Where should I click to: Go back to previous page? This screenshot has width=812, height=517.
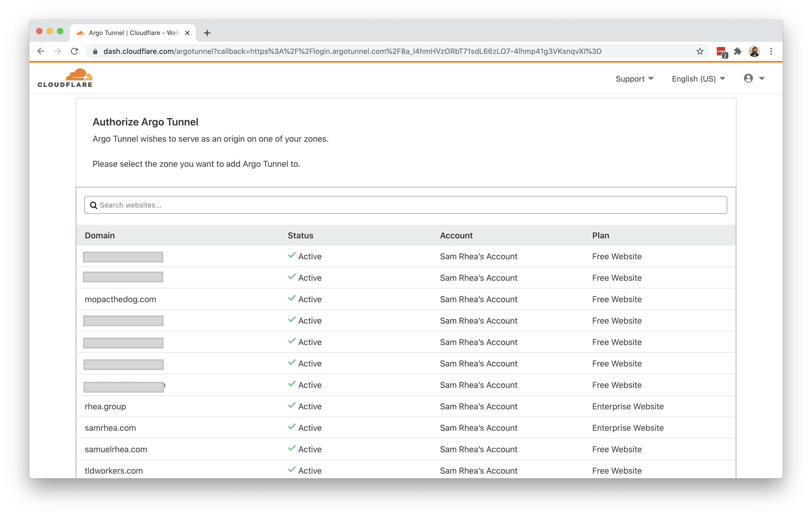pyautogui.click(x=41, y=51)
